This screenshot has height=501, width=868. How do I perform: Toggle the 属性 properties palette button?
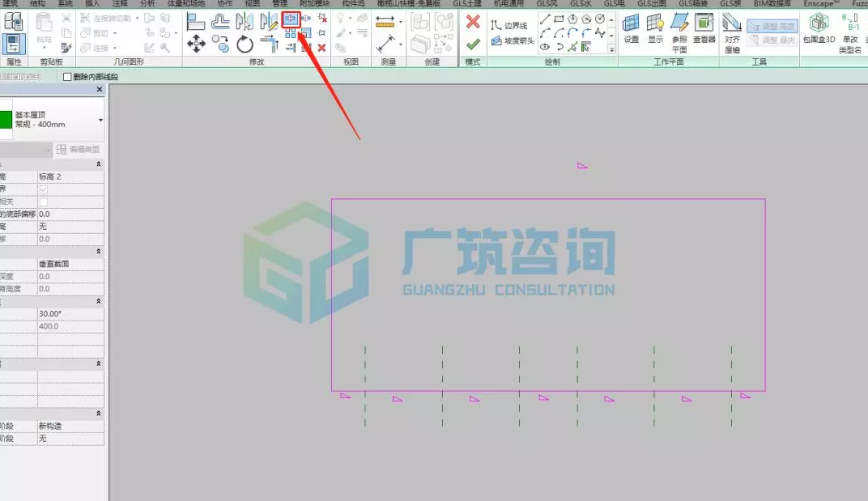coord(13,44)
